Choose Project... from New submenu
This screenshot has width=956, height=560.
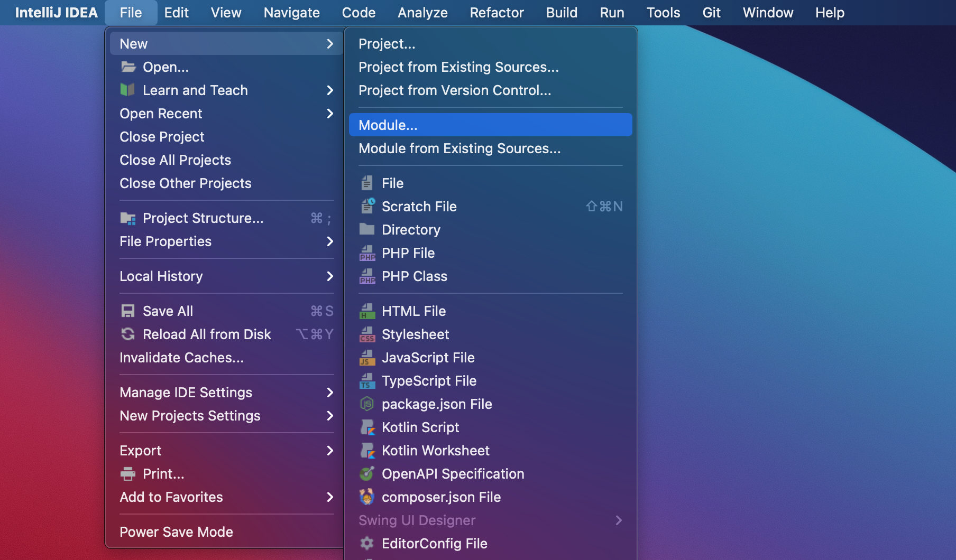[490, 44]
